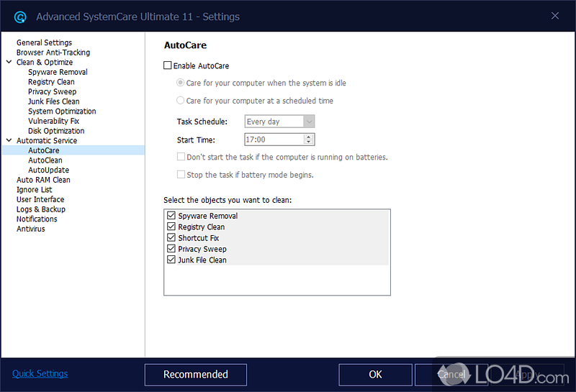Uncheck Registry Clean in clean objects list
The image size is (576, 392).
pos(171,227)
